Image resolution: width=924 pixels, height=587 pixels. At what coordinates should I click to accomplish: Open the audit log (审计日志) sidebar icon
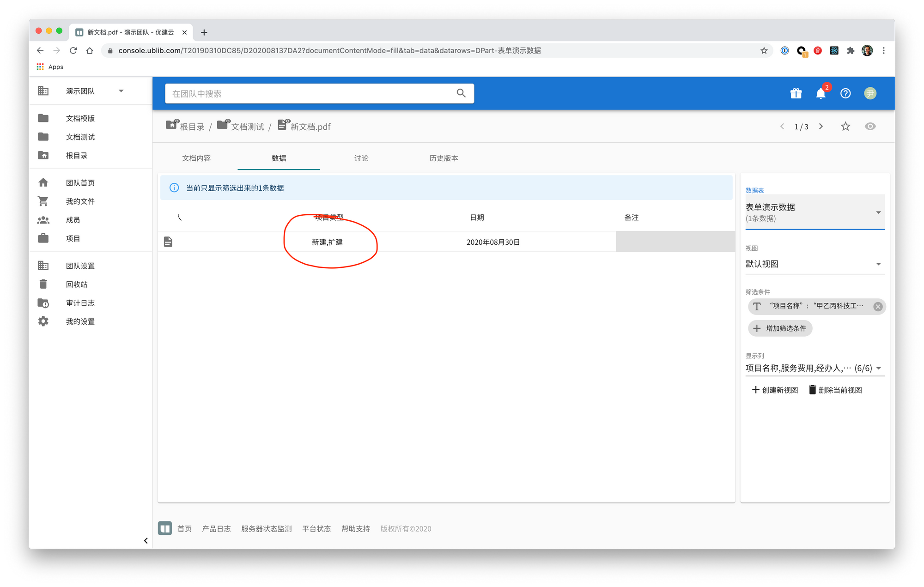pos(43,303)
